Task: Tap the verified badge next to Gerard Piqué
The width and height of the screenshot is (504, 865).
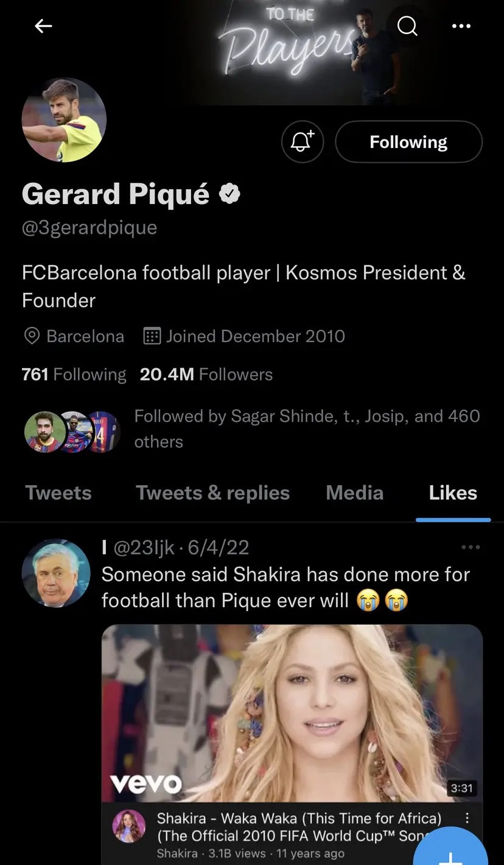Action: (229, 194)
